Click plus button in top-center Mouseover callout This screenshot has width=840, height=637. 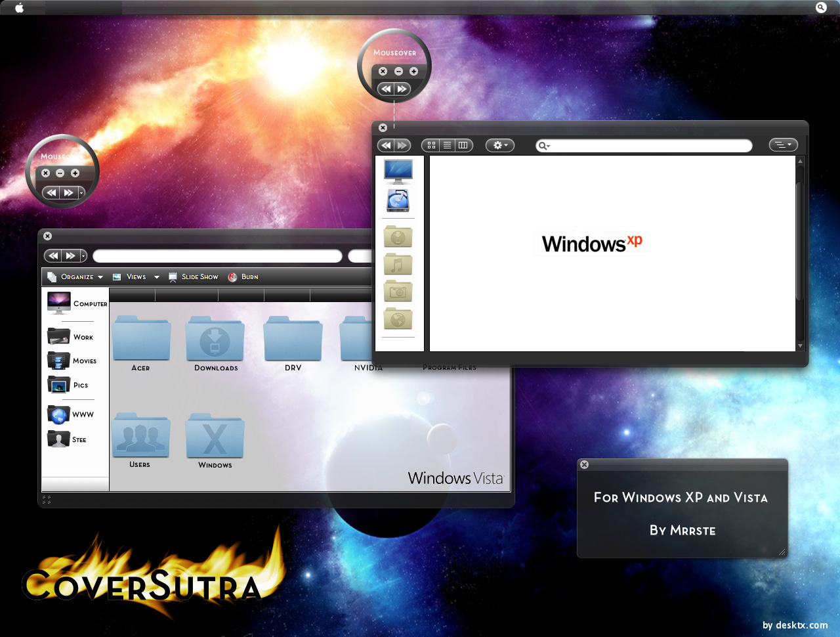(413, 71)
